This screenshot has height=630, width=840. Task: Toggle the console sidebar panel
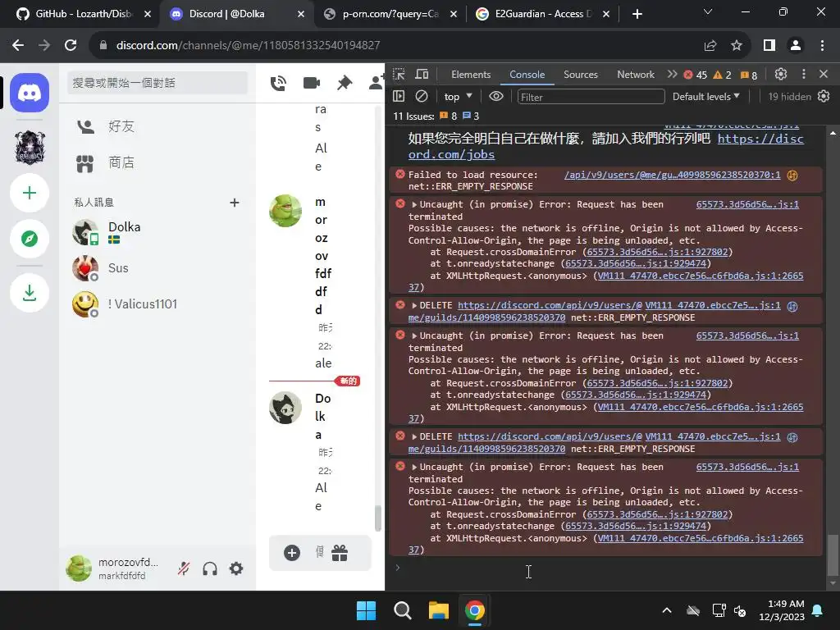point(399,97)
